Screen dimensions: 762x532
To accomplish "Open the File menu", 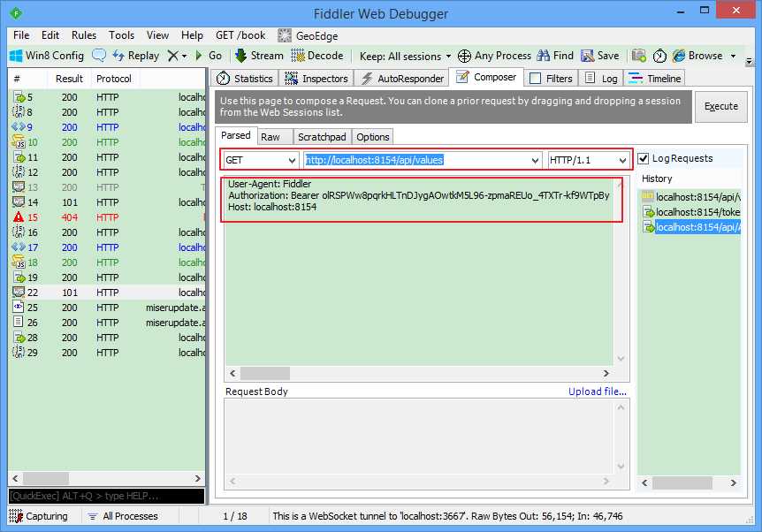I will coord(21,35).
